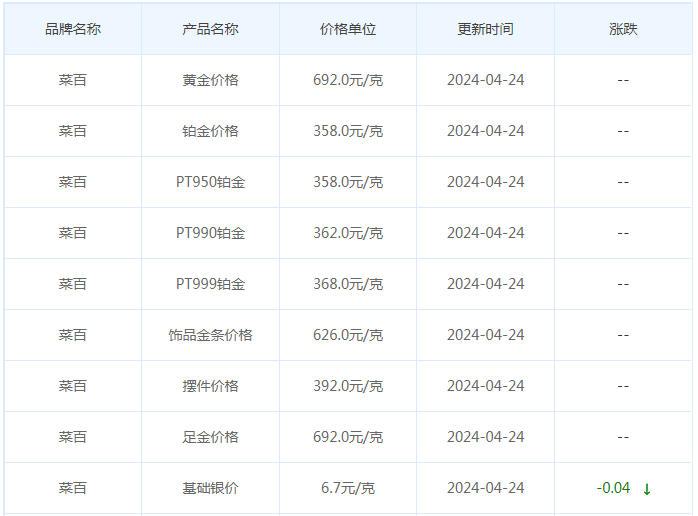Click the -- change in PT990铂金 row

[x=623, y=233]
